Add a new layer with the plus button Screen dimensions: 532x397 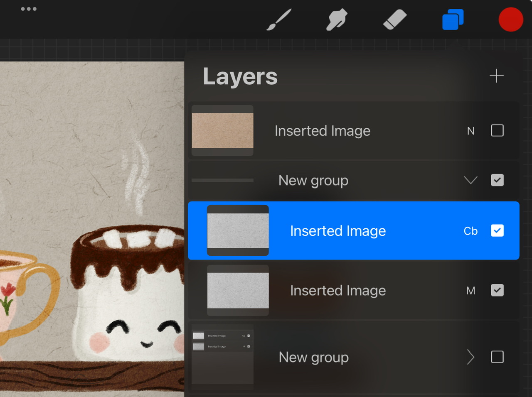[x=496, y=76]
